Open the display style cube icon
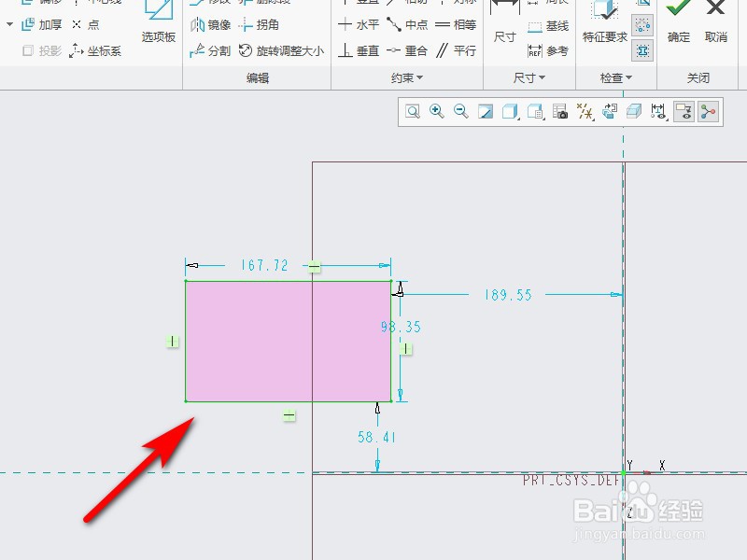Viewport: 747px width, 560px height. [x=510, y=112]
